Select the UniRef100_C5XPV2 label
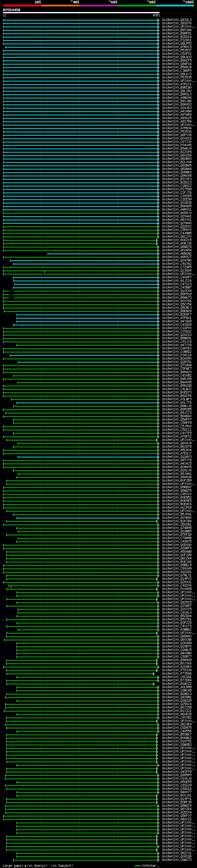The width and height of the screenshot is (197, 868). [176, 54]
